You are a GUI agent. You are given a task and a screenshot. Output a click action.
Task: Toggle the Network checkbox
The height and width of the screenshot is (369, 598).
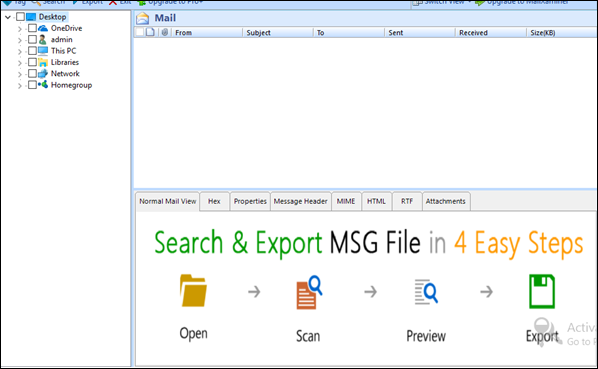32,74
